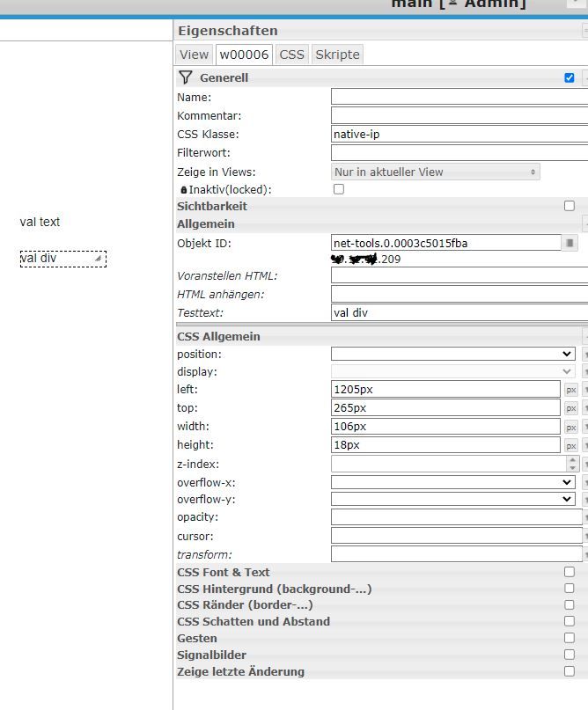Toggle the Inaktiv(locked) checkbox
This screenshot has width=588, height=710.
(x=339, y=189)
